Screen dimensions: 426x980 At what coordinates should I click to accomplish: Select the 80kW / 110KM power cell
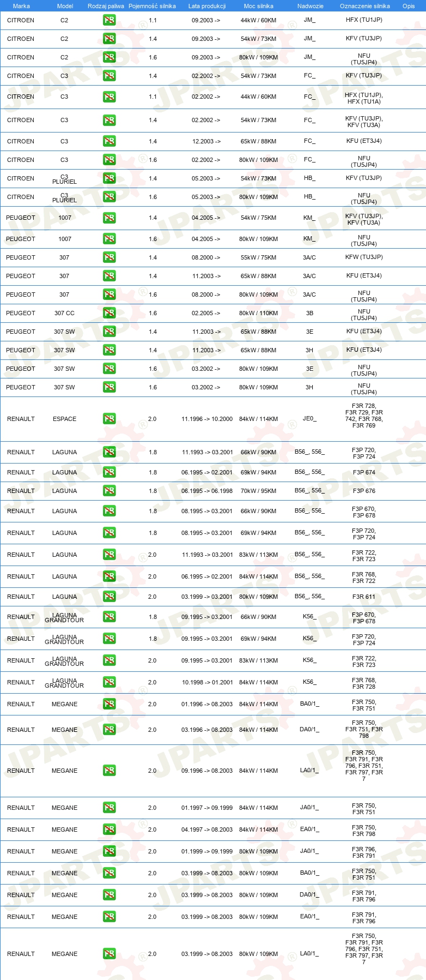click(258, 313)
